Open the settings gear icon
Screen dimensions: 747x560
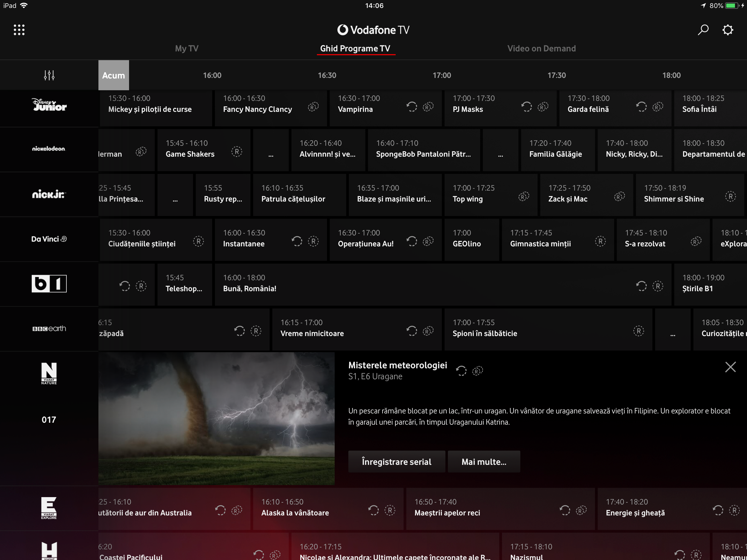[x=728, y=30]
